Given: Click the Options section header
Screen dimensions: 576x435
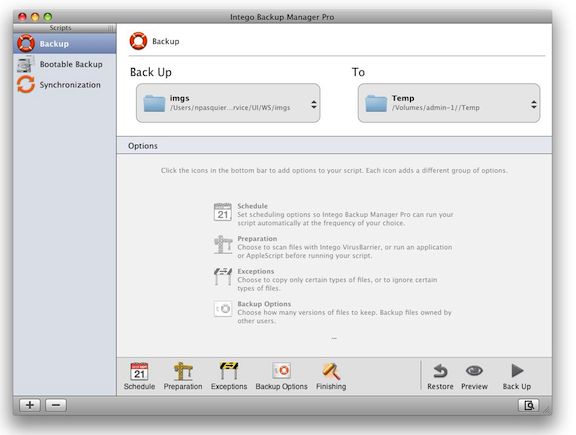Looking at the screenshot, I should 334,145.
